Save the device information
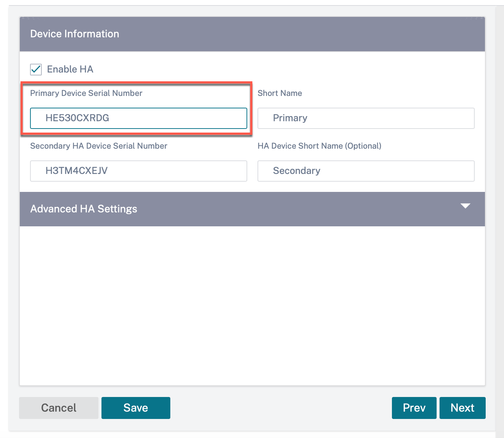 tap(136, 408)
